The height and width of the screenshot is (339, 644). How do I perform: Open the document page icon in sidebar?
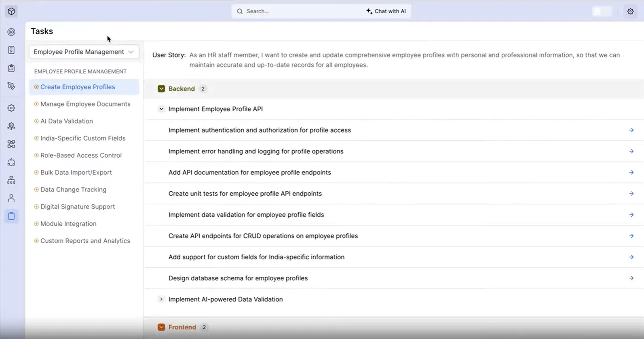point(11,50)
